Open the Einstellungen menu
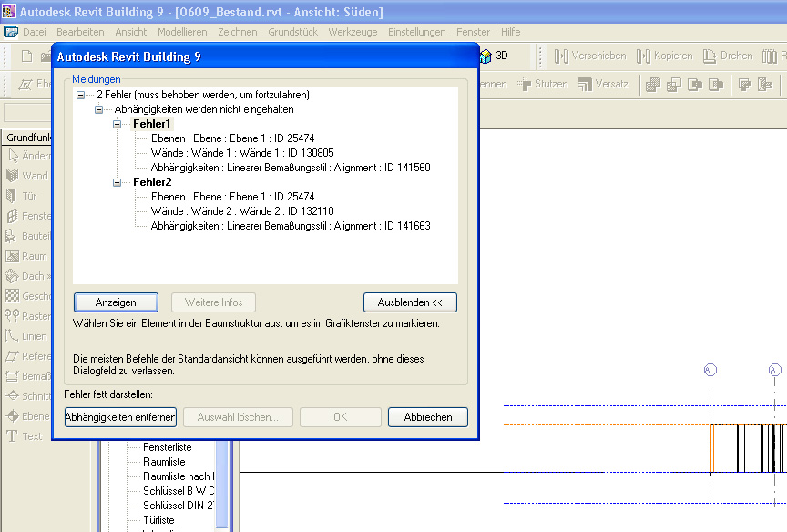The width and height of the screenshot is (787, 532). (416, 32)
